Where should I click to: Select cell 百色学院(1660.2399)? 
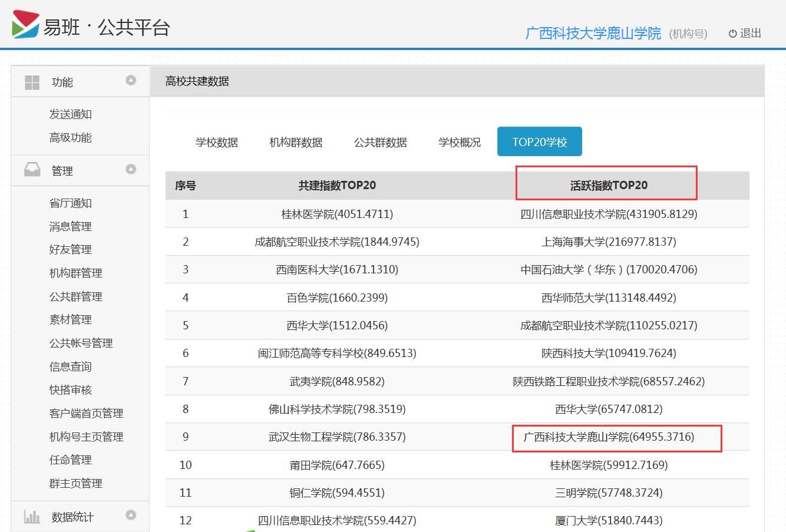point(337,298)
